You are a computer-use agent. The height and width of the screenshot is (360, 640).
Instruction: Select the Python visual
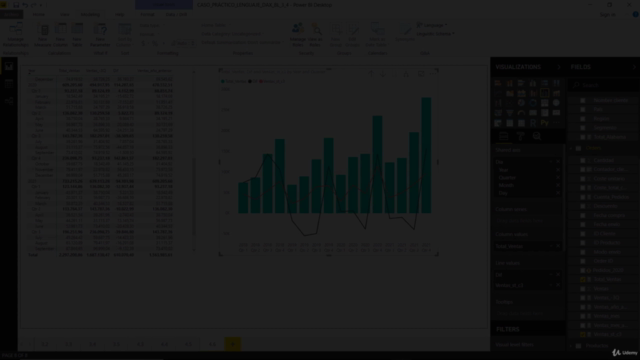(x=544, y=123)
